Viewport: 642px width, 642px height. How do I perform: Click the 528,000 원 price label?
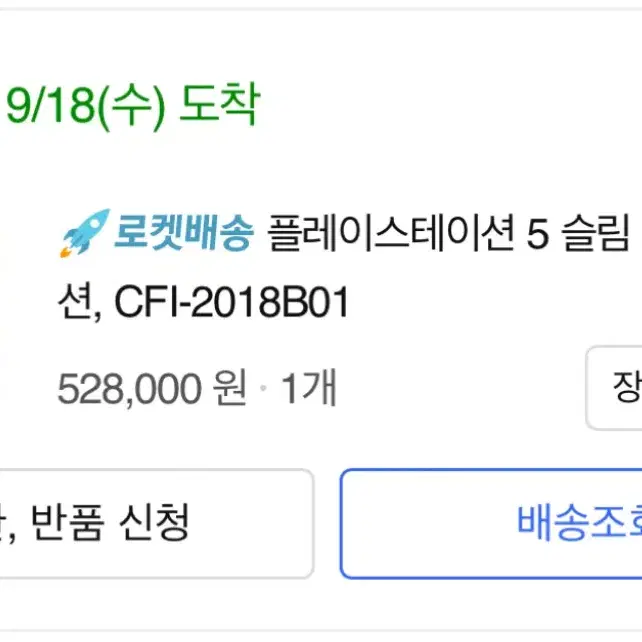[152, 387]
